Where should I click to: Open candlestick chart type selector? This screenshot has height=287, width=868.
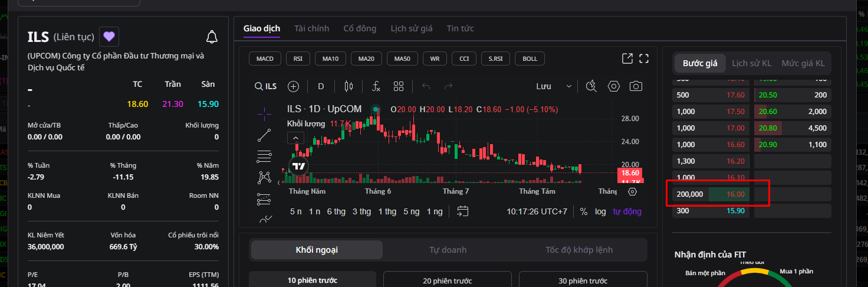[348, 86]
